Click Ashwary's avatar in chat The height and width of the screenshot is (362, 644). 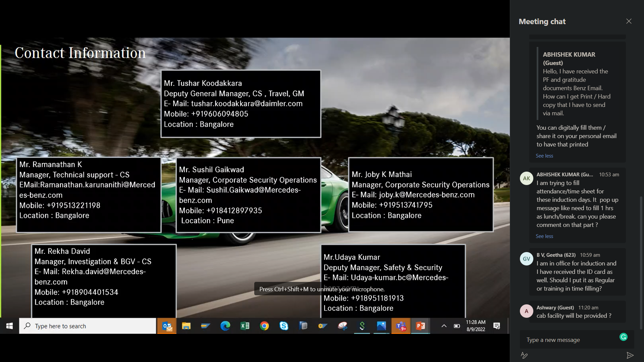526,311
